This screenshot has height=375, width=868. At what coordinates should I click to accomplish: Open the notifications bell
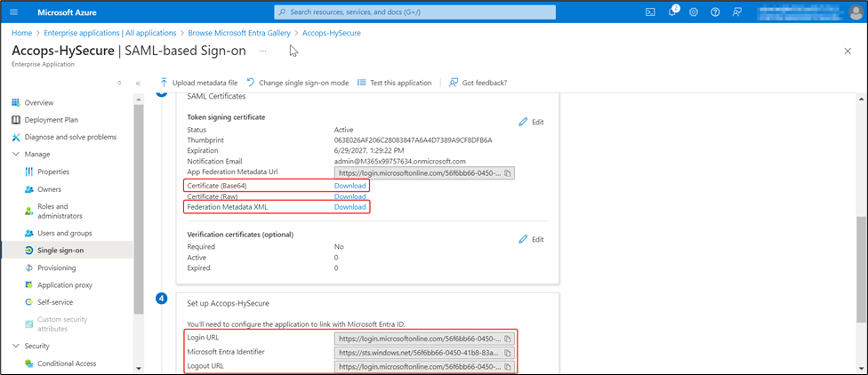pyautogui.click(x=672, y=12)
